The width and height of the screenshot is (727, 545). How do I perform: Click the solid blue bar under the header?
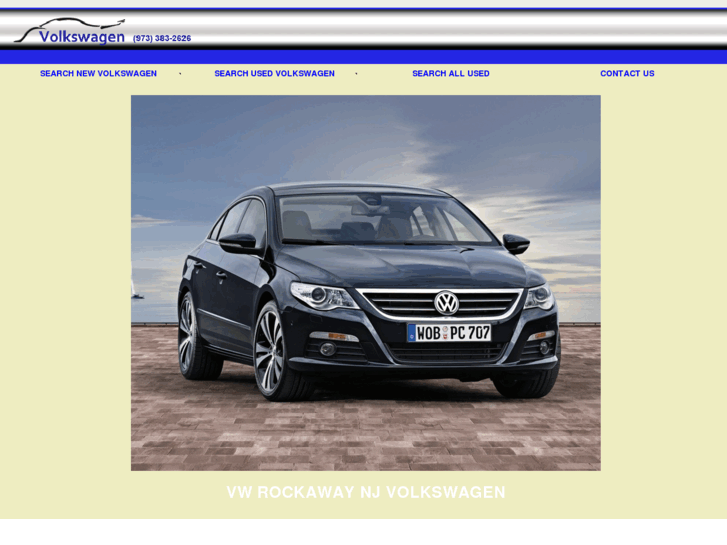363,57
